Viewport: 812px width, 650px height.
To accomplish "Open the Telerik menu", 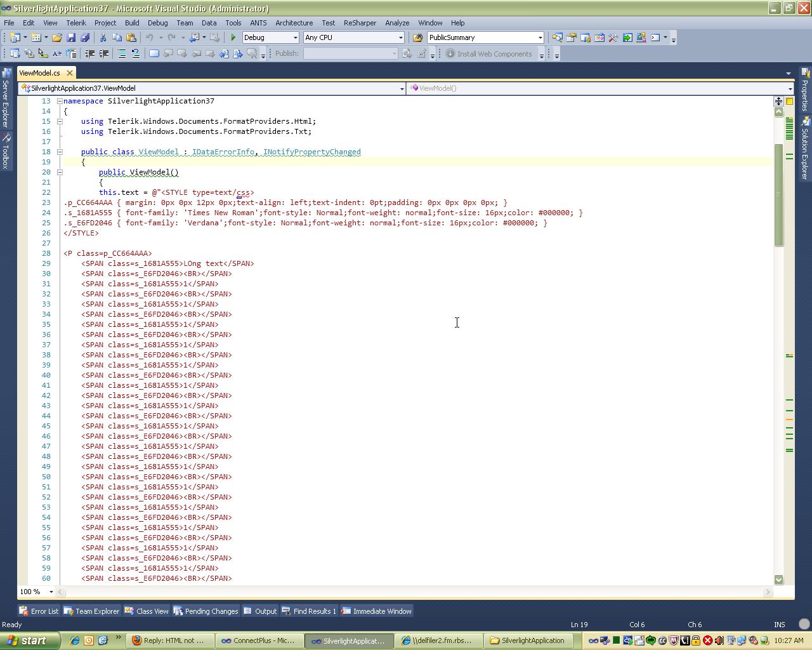I will point(75,23).
